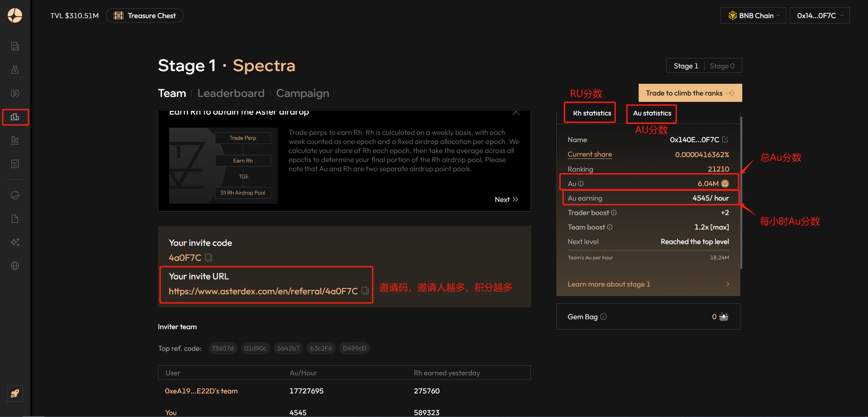This screenshot has height=417, width=868.
Task: Switch to Au statistics tab
Action: pyautogui.click(x=652, y=113)
